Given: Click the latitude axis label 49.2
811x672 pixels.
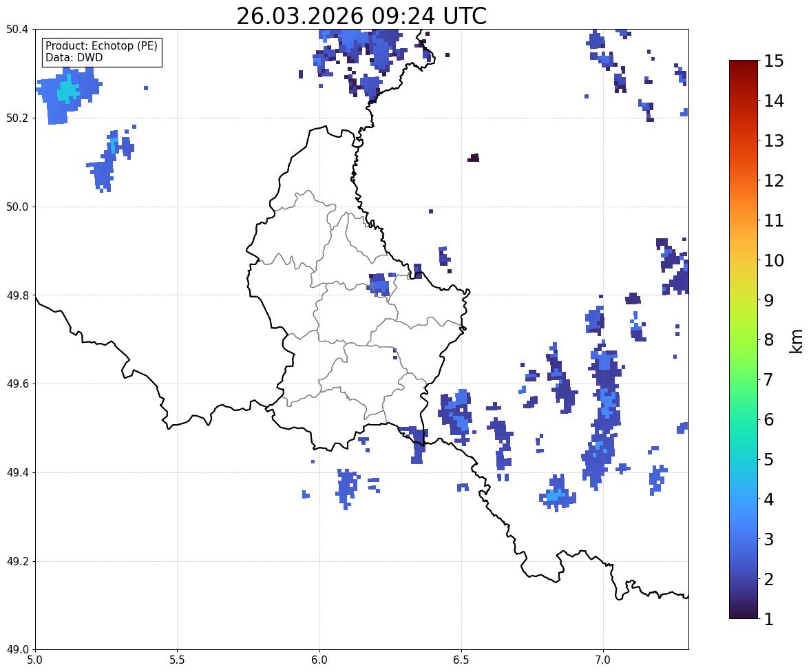Looking at the screenshot, I should point(17,561).
